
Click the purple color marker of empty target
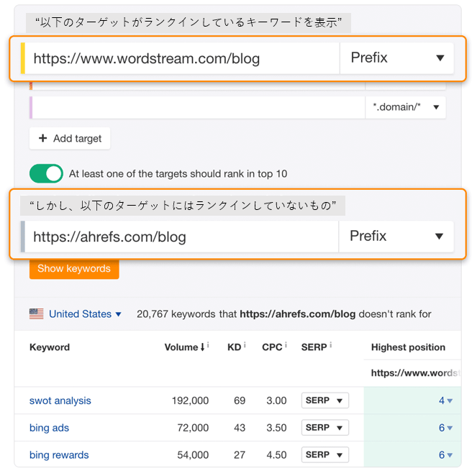coord(31,107)
